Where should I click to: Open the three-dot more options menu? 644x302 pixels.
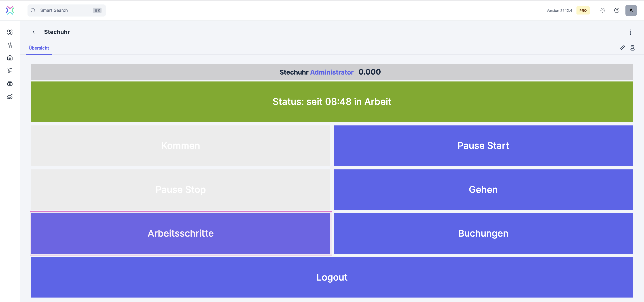pos(630,32)
